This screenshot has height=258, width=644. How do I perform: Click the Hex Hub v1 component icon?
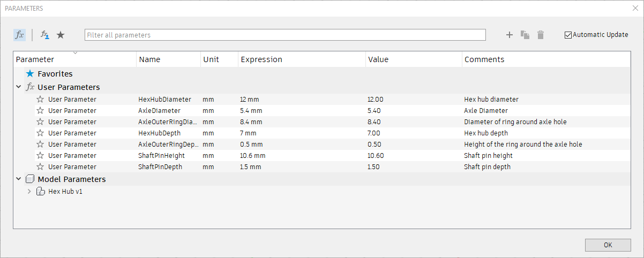40,191
